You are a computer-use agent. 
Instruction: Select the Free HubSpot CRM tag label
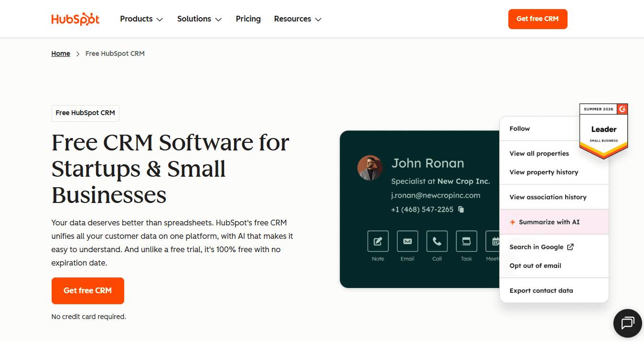coord(86,113)
